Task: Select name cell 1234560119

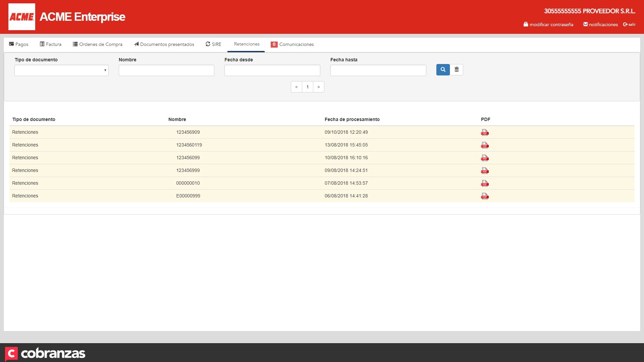Action: coord(189,145)
